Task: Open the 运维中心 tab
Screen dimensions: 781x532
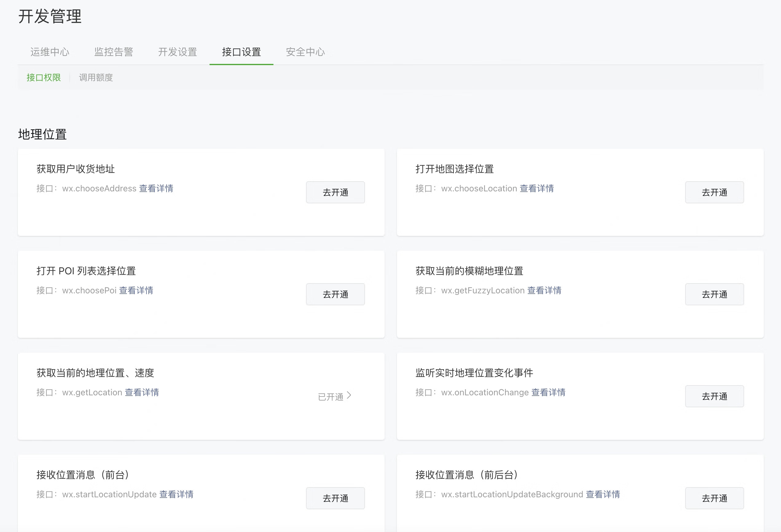Action: 50,52
